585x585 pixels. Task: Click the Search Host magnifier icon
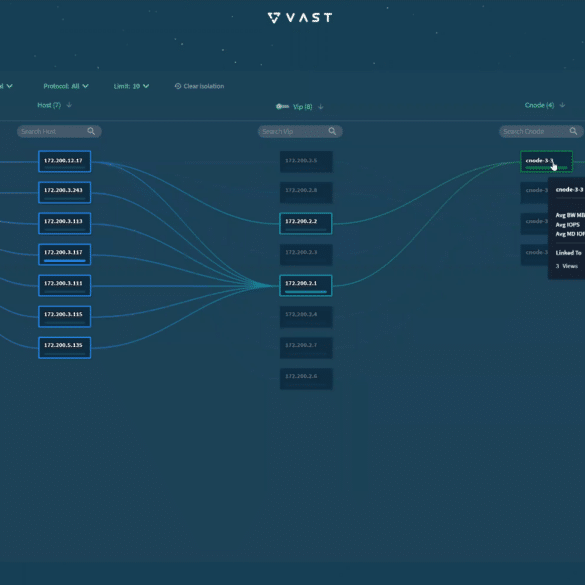[x=91, y=131]
